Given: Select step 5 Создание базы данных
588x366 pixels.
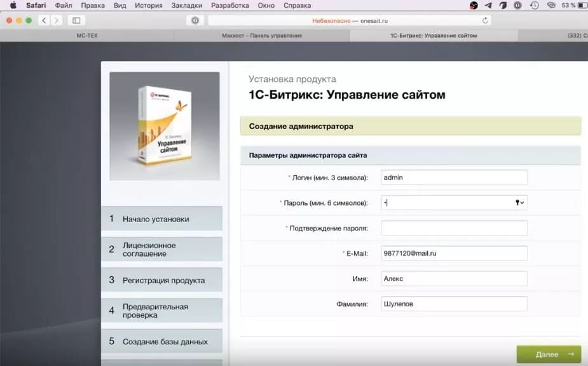Looking at the screenshot, I should (x=161, y=341).
